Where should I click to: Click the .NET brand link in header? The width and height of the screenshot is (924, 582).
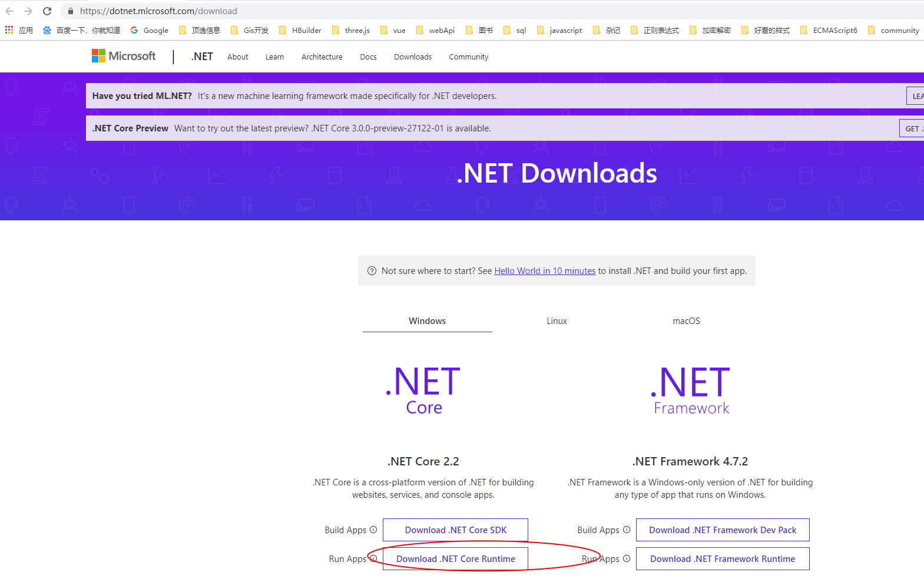pos(202,57)
